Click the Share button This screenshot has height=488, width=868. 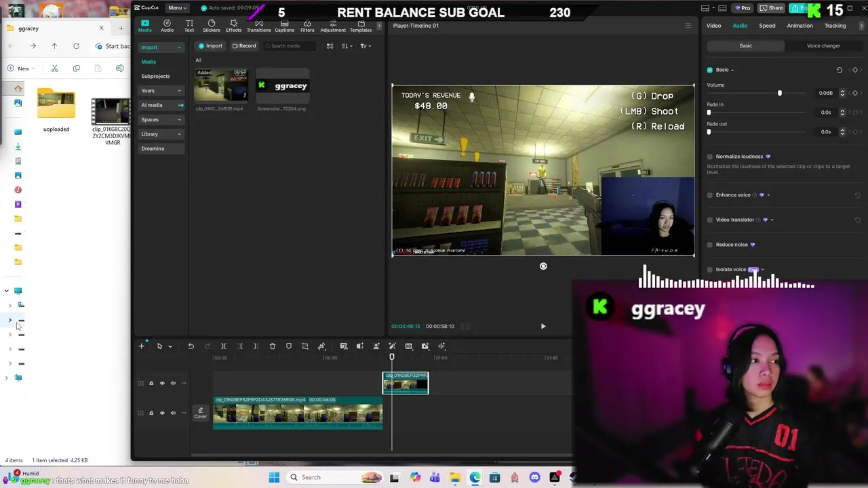pos(771,8)
